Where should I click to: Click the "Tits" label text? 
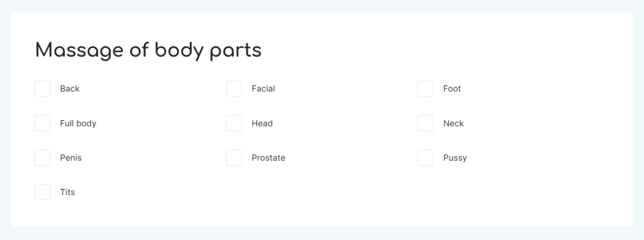[x=67, y=192]
